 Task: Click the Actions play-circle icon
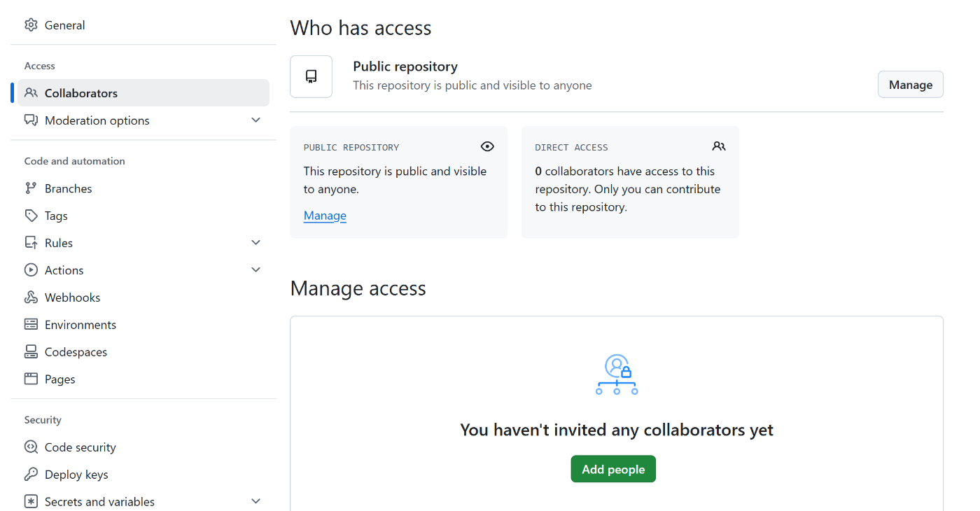click(31, 270)
